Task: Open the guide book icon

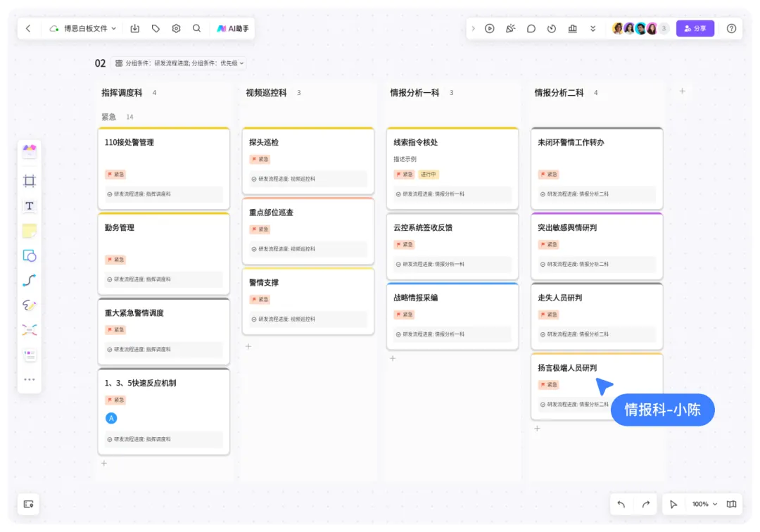Action: point(731,505)
